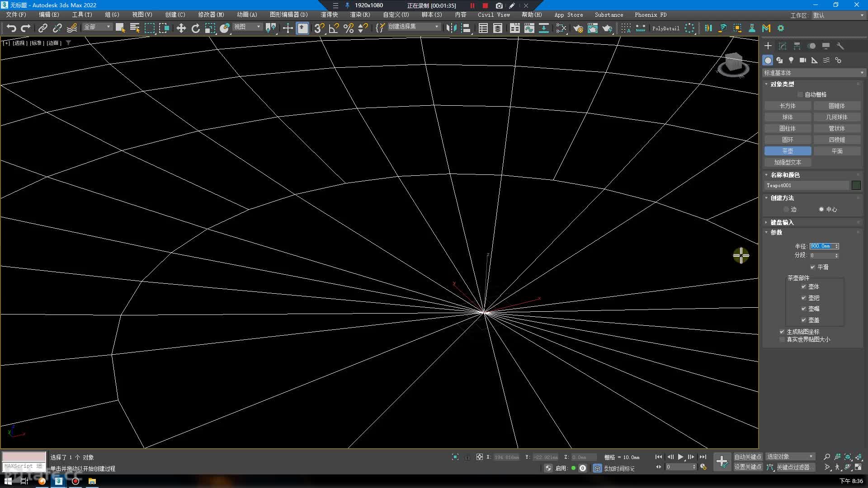The image size is (868, 488).
Task: Select the Select and Link tool
Action: [42, 28]
